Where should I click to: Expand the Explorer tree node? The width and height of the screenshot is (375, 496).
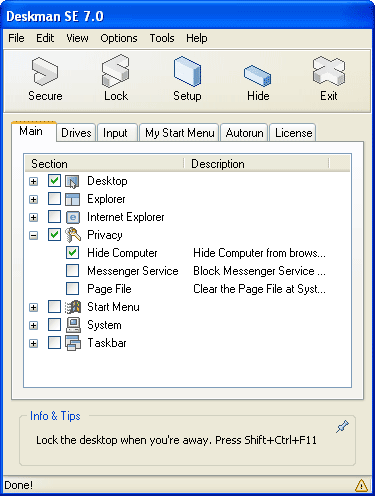(33, 200)
